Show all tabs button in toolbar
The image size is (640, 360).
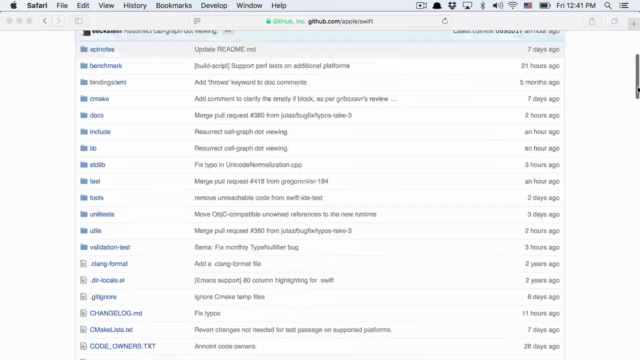(x=614, y=21)
